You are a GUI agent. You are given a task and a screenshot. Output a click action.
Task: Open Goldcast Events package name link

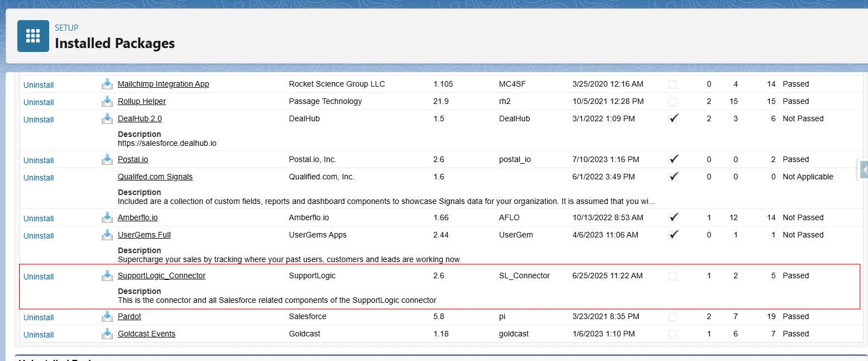146,334
